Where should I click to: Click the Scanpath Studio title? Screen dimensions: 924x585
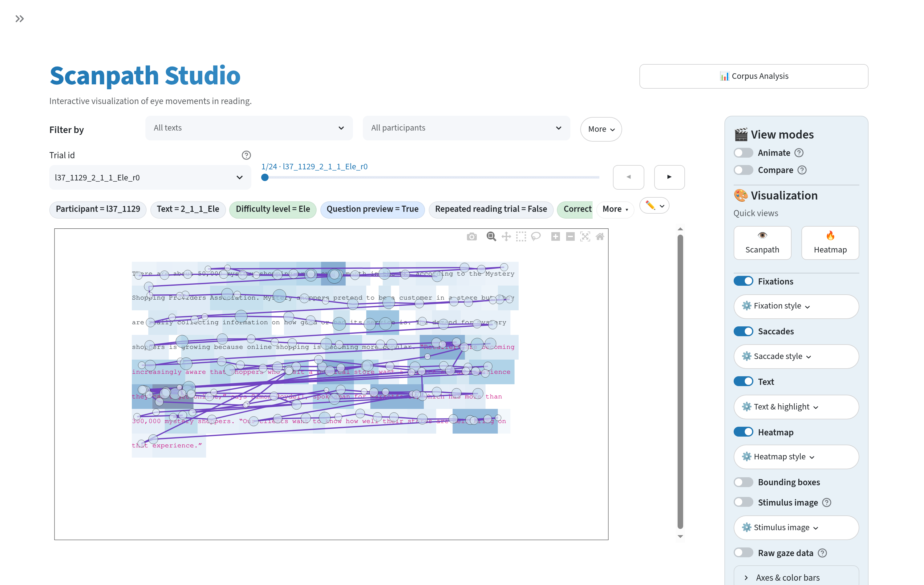pos(145,75)
